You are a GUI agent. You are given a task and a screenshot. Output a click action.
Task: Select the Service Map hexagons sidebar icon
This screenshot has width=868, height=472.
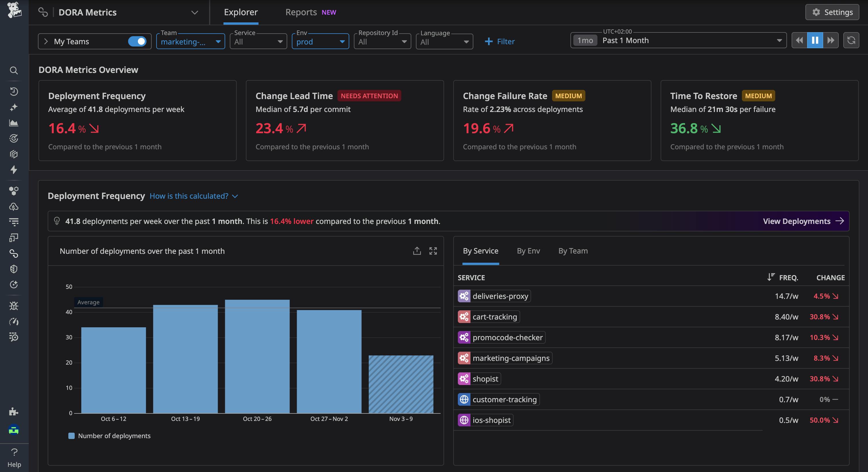[13, 190]
